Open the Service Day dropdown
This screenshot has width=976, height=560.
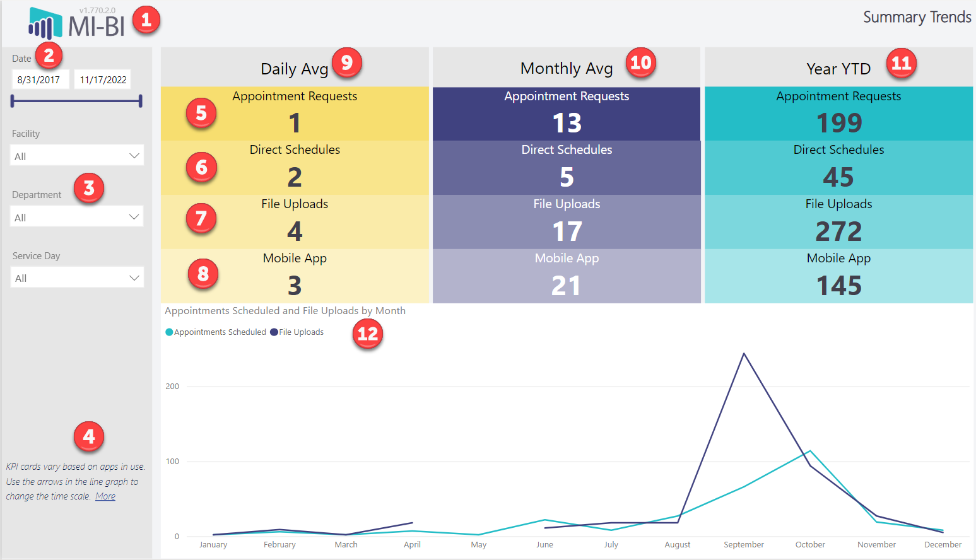click(76, 277)
